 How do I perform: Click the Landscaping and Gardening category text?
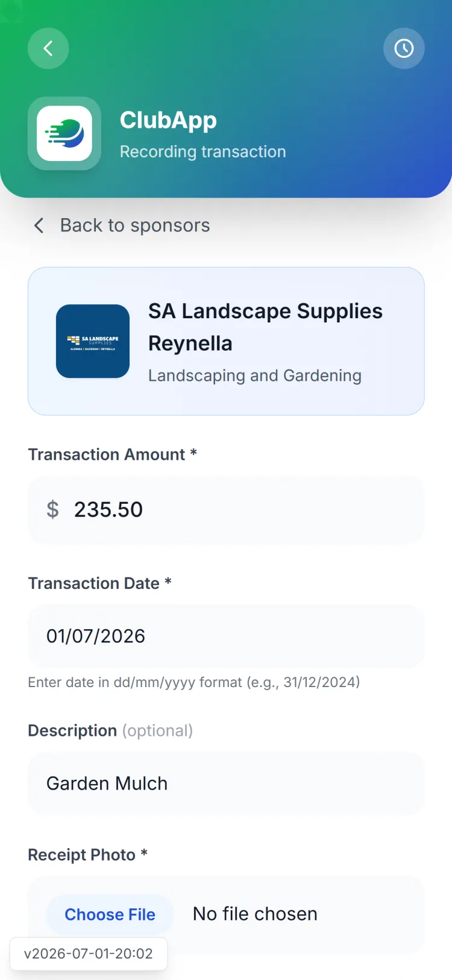pos(255,375)
